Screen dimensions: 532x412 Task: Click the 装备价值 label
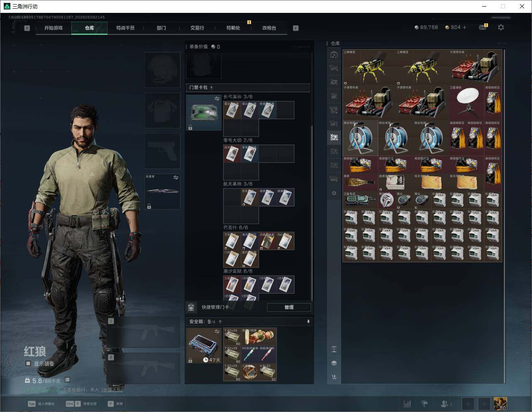pyautogui.click(x=198, y=47)
